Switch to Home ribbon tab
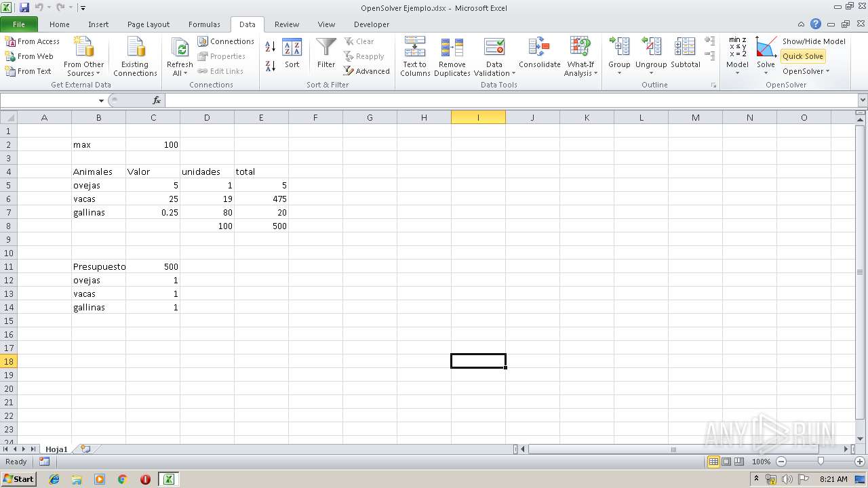 60,24
